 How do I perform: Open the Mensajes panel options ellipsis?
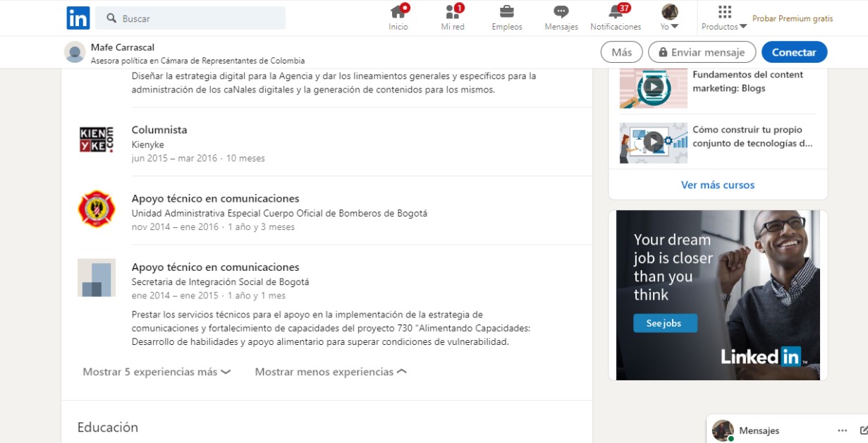[x=842, y=430]
